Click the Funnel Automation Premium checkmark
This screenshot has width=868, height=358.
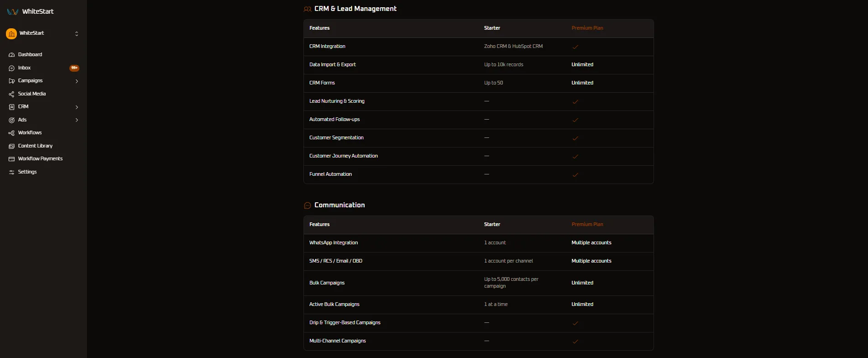(x=575, y=174)
